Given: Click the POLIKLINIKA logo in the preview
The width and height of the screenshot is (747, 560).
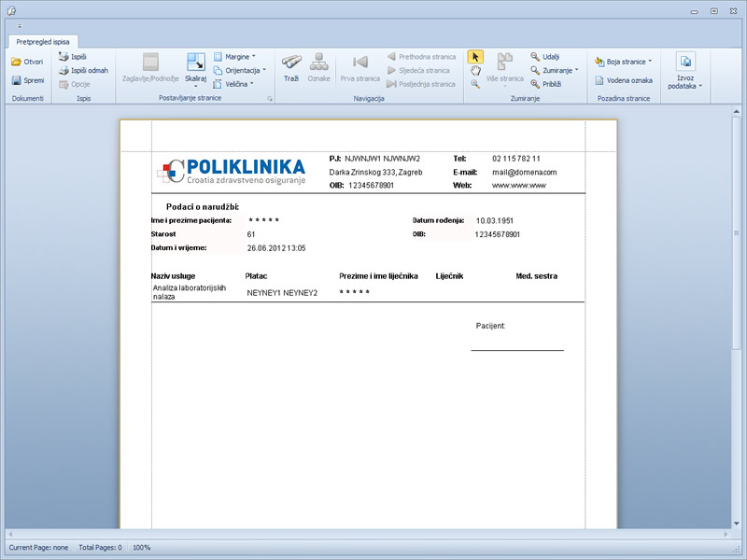Looking at the screenshot, I should pyautogui.click(x=232, y=172).
